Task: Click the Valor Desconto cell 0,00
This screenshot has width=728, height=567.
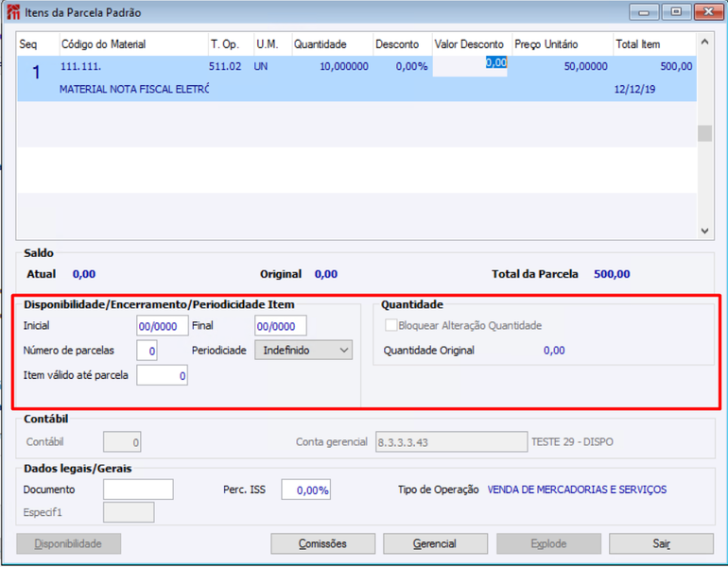Action: coord(470,66)
